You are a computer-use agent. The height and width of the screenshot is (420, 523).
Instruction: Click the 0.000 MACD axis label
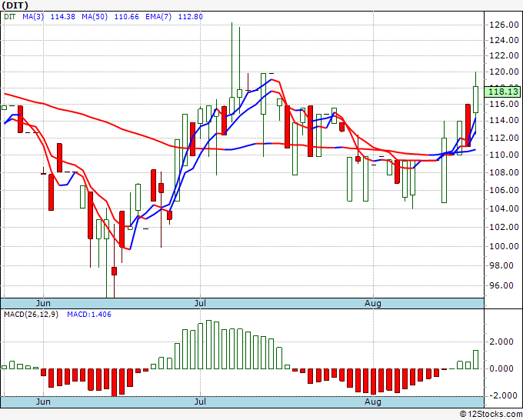click(501, 368)
